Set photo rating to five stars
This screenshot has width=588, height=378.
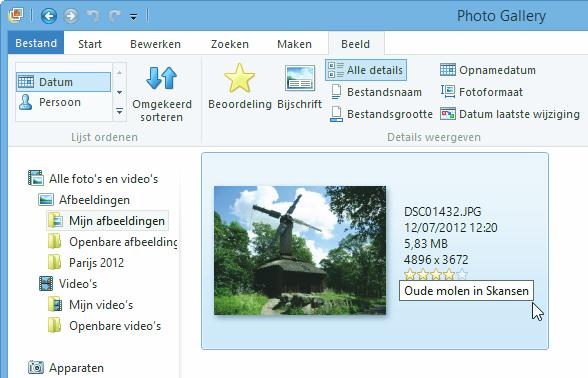[462, 275]
